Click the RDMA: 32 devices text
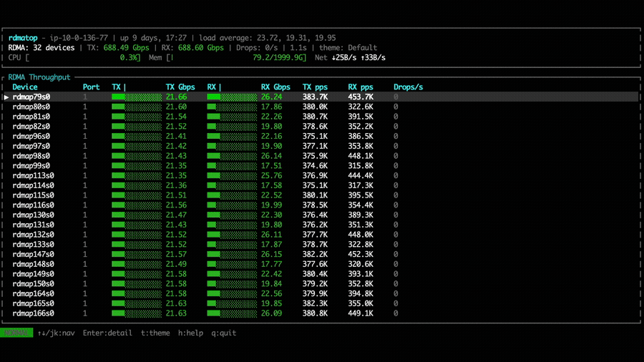This screenshot has height=362, width=644. point(42,48)
